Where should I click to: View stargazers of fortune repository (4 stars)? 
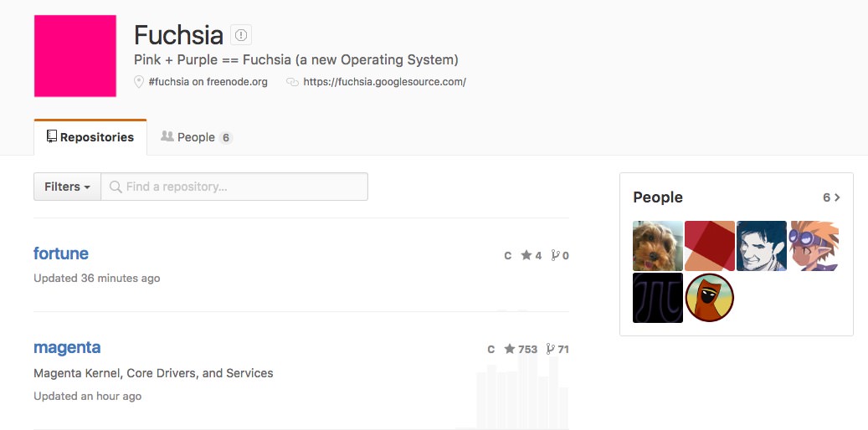click(x=532, y=255)
